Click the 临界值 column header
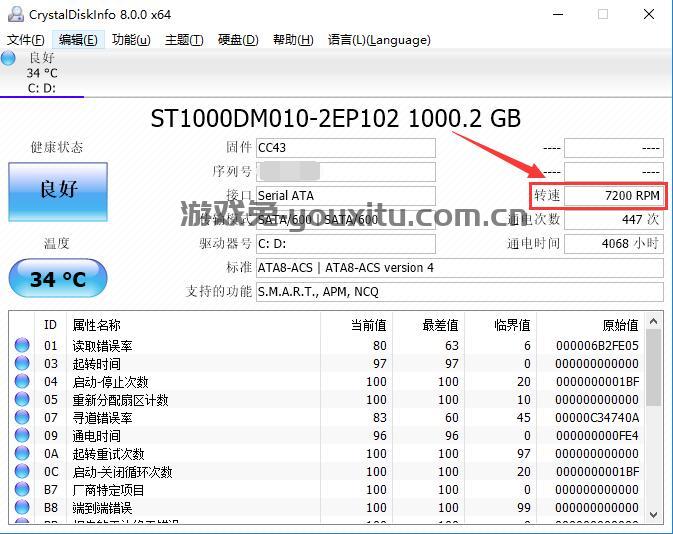This screenshot has width=673, height=534. (512, 325)
